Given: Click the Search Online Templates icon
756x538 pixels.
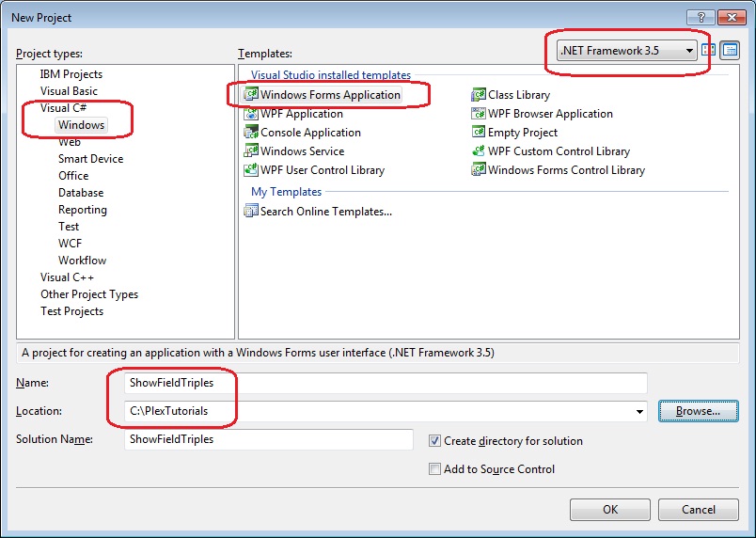Looking at the screenshot, I should click(251, 212).
